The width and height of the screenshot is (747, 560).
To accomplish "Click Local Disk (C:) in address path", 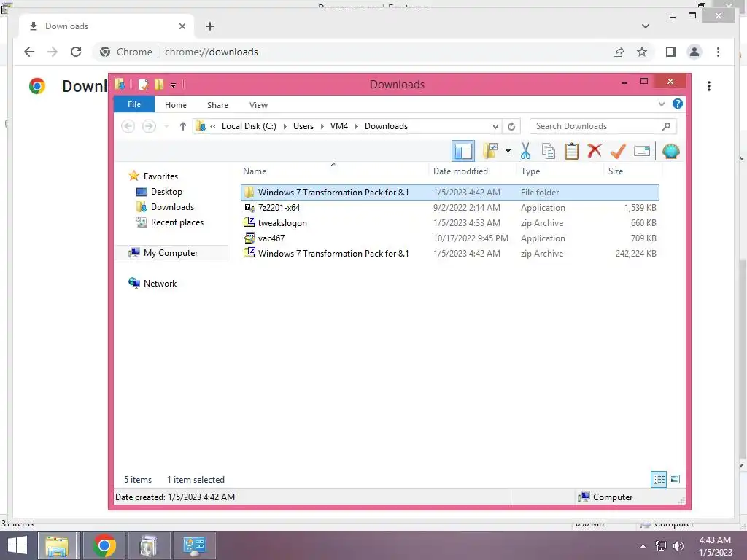I will (x=249, y=126).
